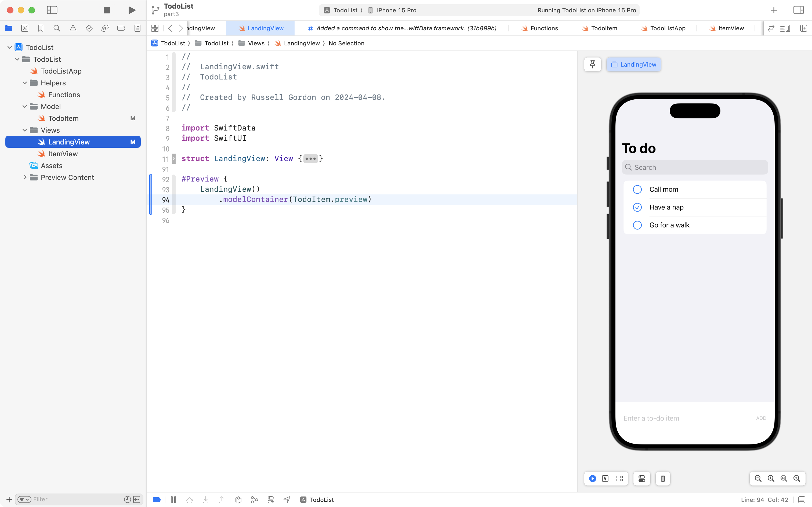Open the Find navigator
Image resolution: width=812 pixels, height=507 pixels.
(x=57, y=28)
